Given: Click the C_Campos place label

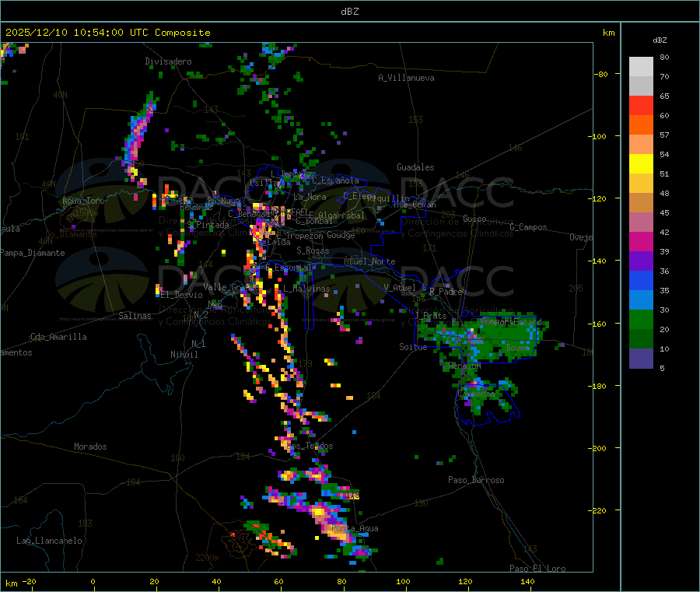Looking at the screenshot, I should point(529,227).
